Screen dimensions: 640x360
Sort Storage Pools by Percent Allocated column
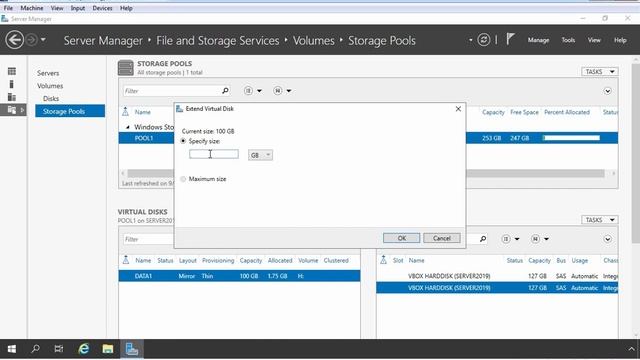click(x=567, y=112)
